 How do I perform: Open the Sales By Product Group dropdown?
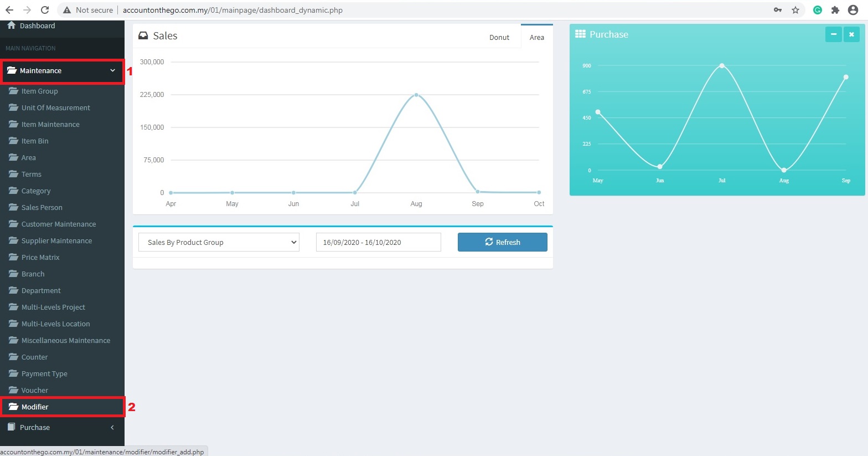click(219, 242)
